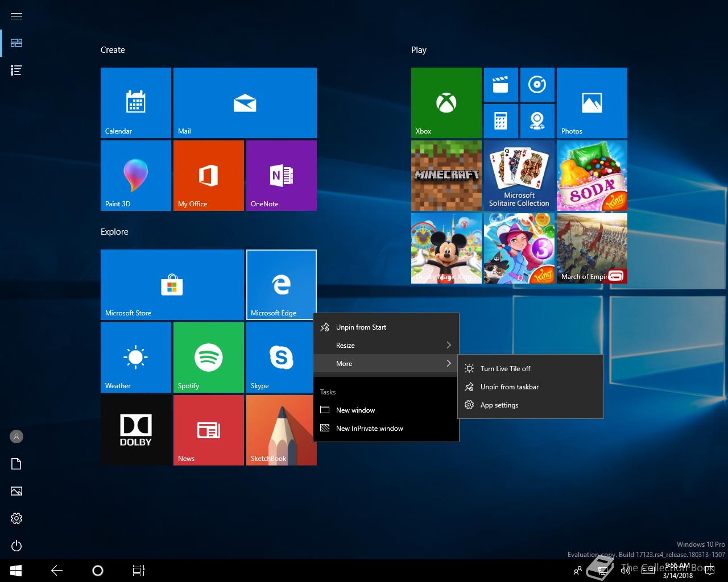Open the Xbox tile
Image resolution: width=728 pixels, height=582 pixels.
pyautogui.click(x=446, y=102)
